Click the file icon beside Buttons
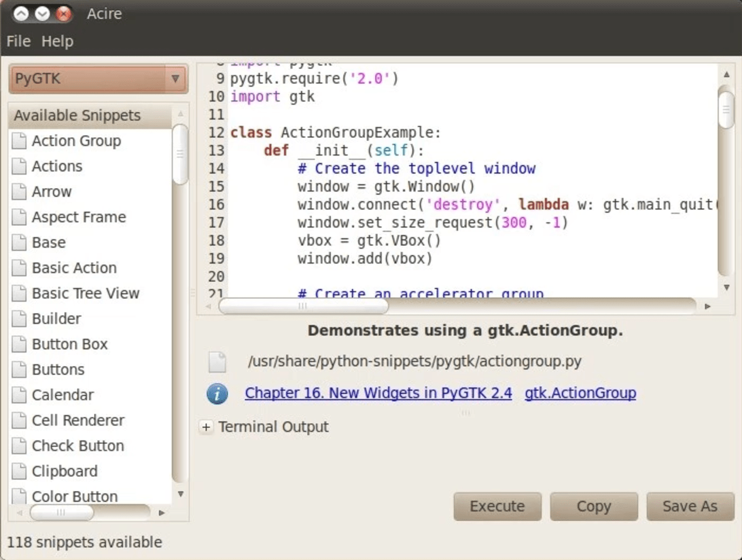Image resolution: width=742 pixels, height=560 pixels. click(19, 370)
